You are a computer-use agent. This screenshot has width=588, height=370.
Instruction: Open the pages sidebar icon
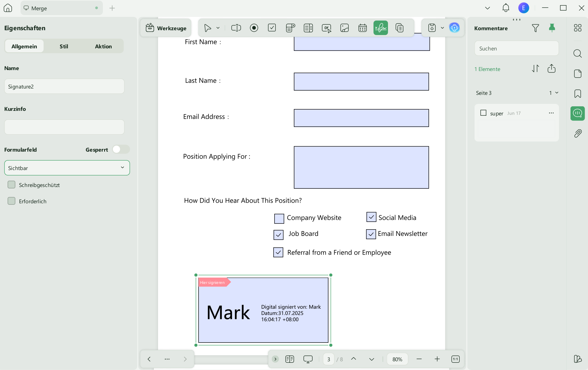tap(577, 73)
